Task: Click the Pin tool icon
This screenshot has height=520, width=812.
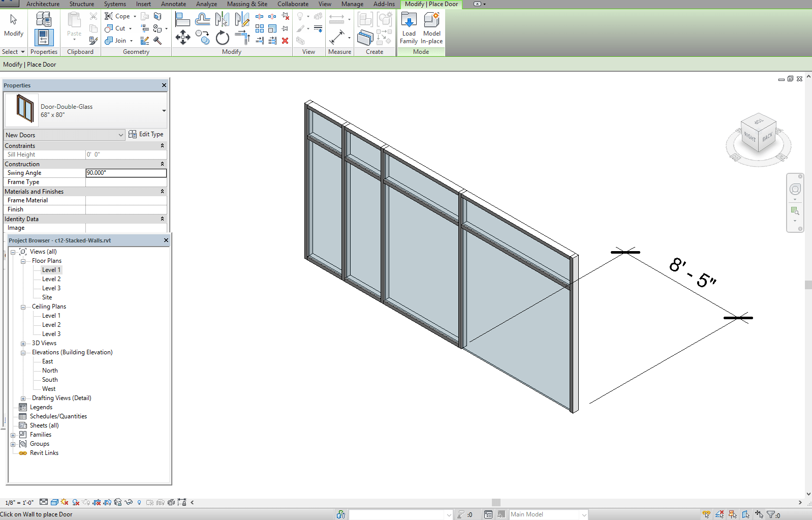Action: click(285, 28)
